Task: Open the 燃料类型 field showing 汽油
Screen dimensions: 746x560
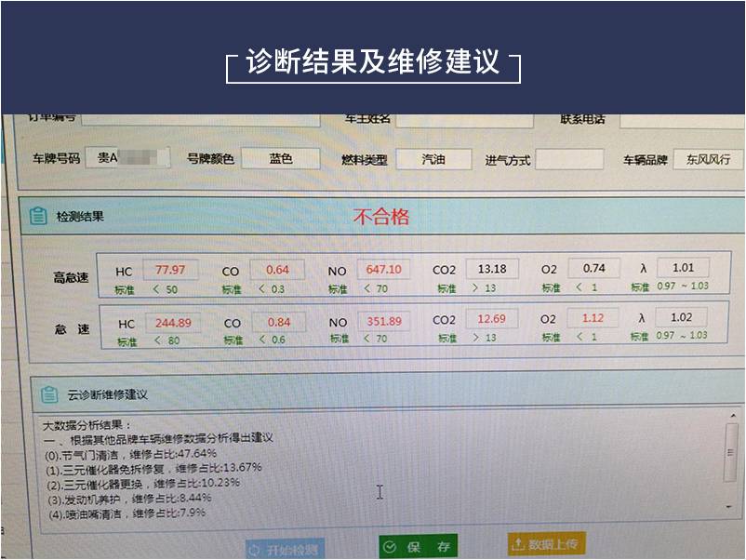Action: [x=433, y=159]
